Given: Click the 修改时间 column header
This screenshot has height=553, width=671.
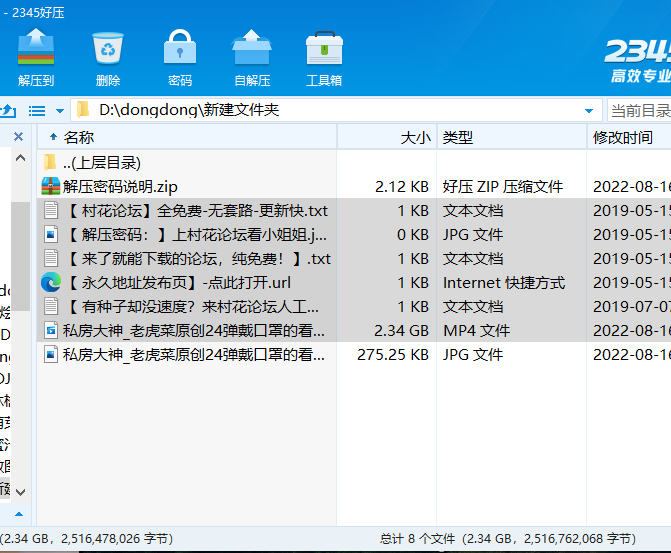Looking at the screenshot, I should coord(622,138).
